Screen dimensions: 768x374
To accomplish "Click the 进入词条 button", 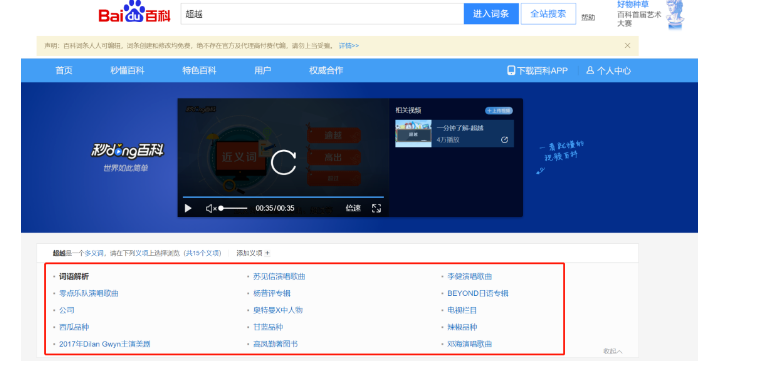I will click(491, 14).
